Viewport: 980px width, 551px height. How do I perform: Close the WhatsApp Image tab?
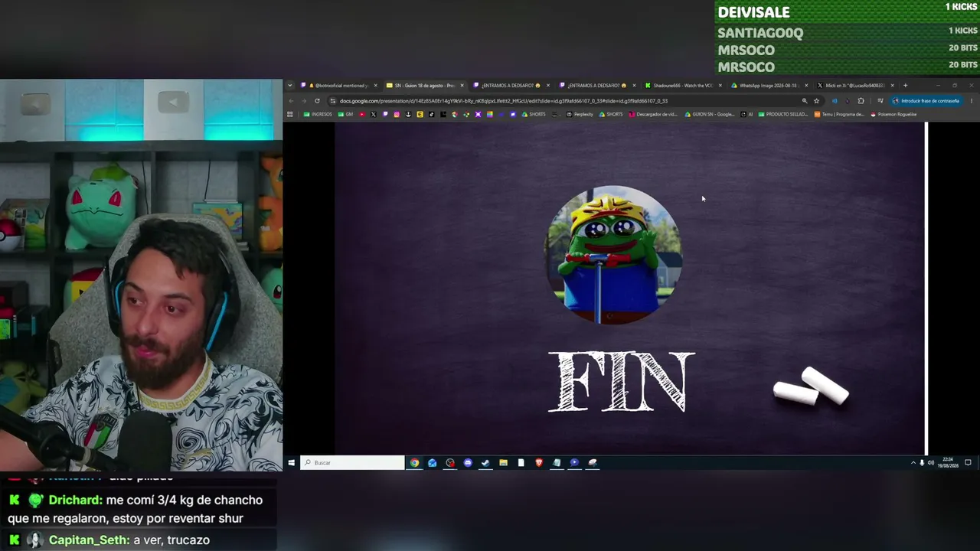tap(806, 85)
